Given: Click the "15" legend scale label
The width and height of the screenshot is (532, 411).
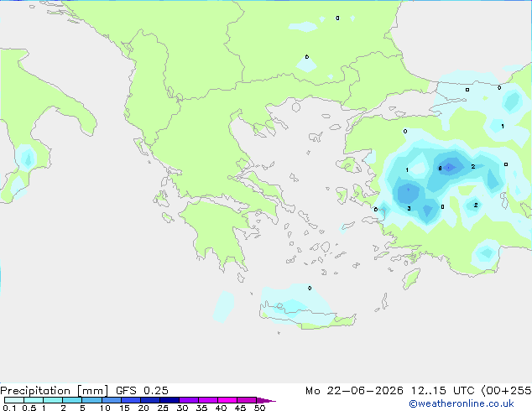Looking at the screenshot, I should [x=124, y=408].
